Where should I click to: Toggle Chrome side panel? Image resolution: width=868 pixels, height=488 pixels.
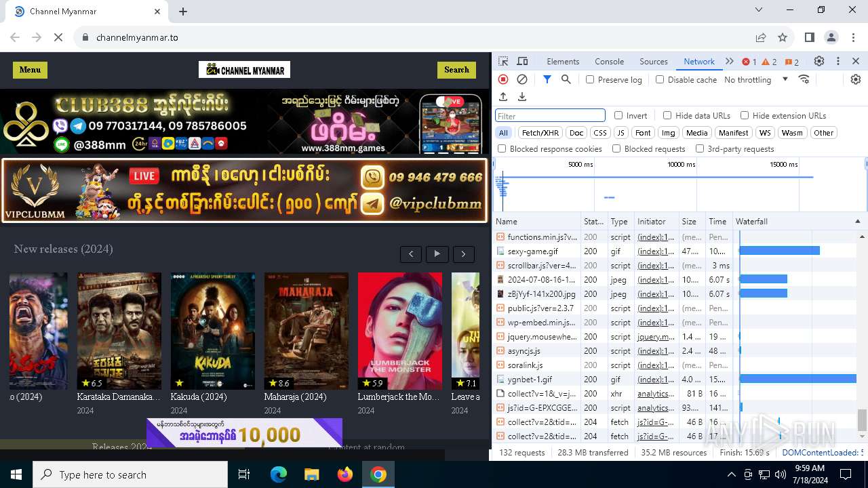pos(810,37)
